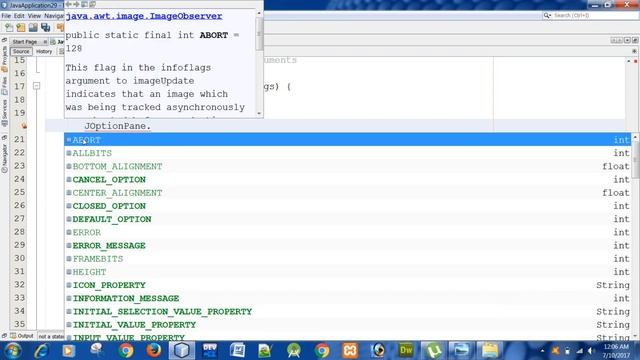Click the volume icon in system tray
Screen dimensions: 640x360
click(x=591, y=351)
